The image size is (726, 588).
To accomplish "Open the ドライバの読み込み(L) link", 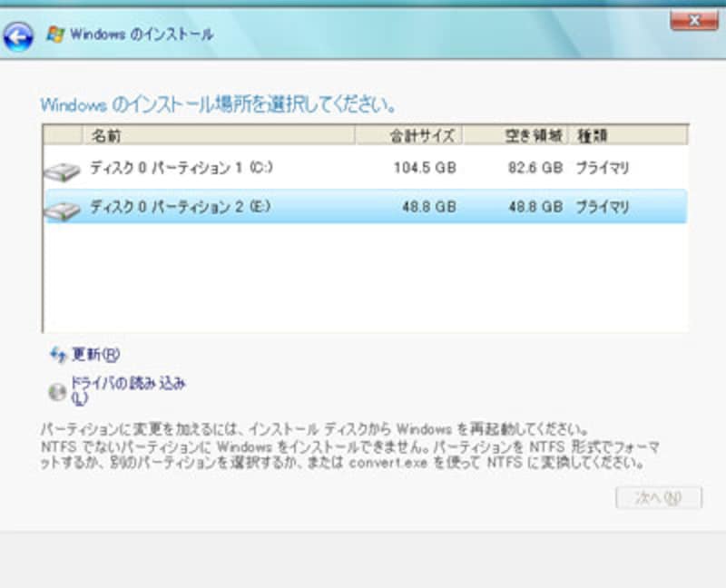I will (x=127, y=384).
